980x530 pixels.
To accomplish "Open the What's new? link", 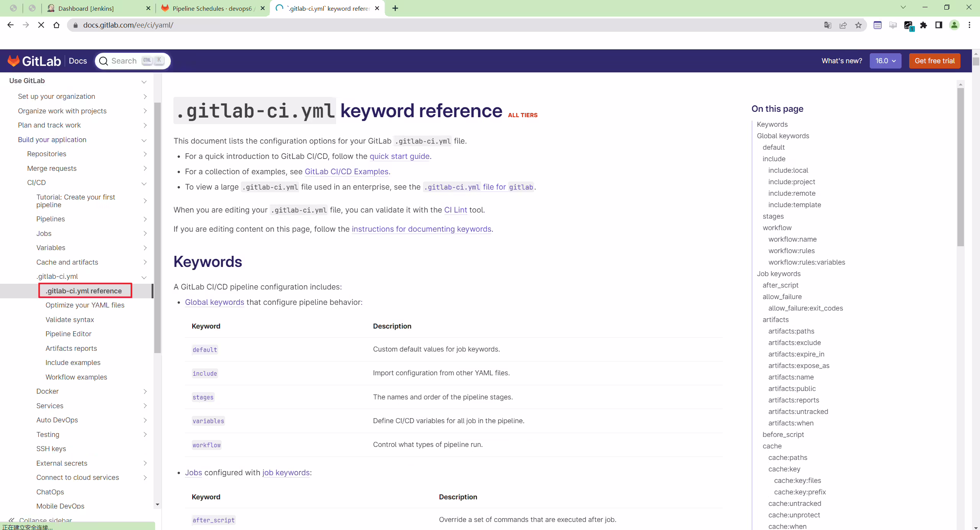I will [x=842, y=61].
